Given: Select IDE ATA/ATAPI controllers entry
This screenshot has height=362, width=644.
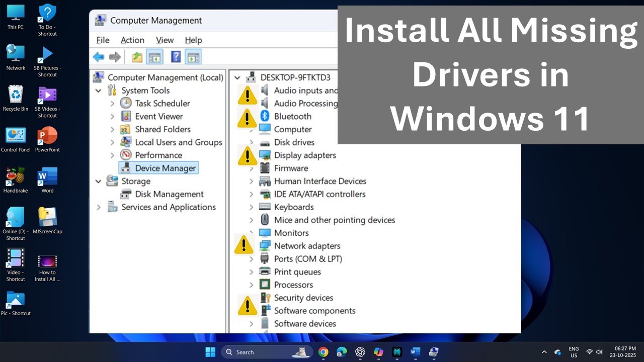Looking at the screenshot, I should 319,194.
